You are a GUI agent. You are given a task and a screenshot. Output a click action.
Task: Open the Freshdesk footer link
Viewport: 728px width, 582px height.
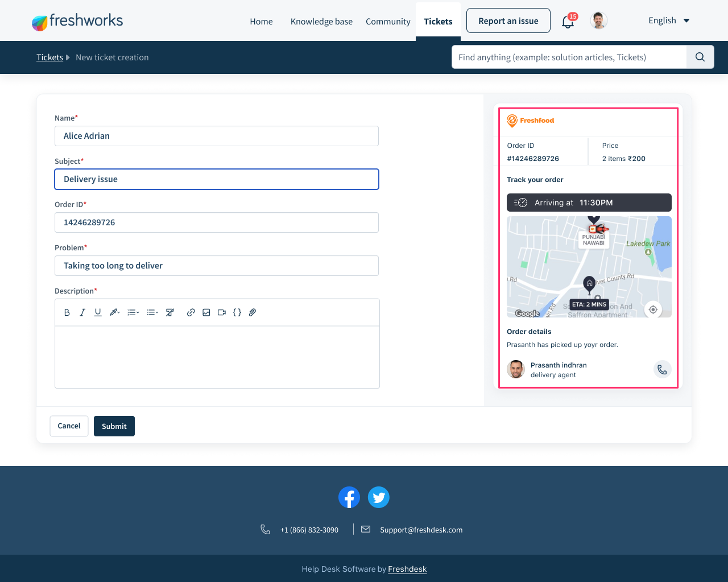(x=407, y=569)
